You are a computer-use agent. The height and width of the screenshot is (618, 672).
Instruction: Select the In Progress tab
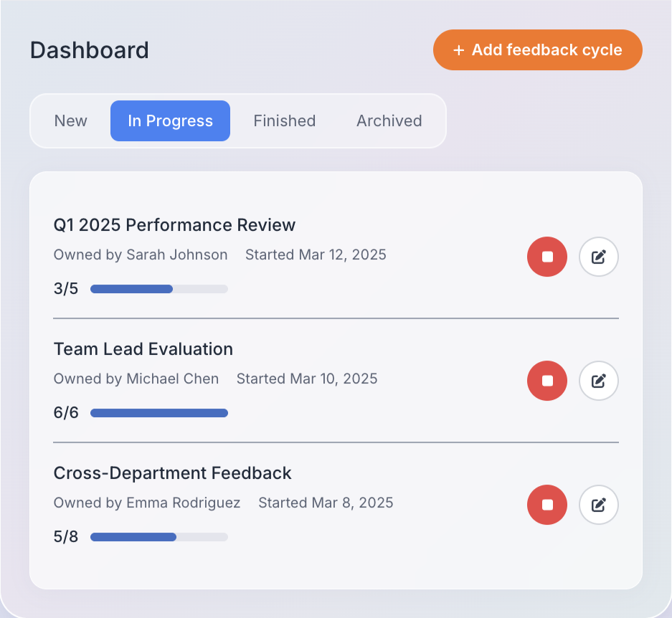pos(170,120)
